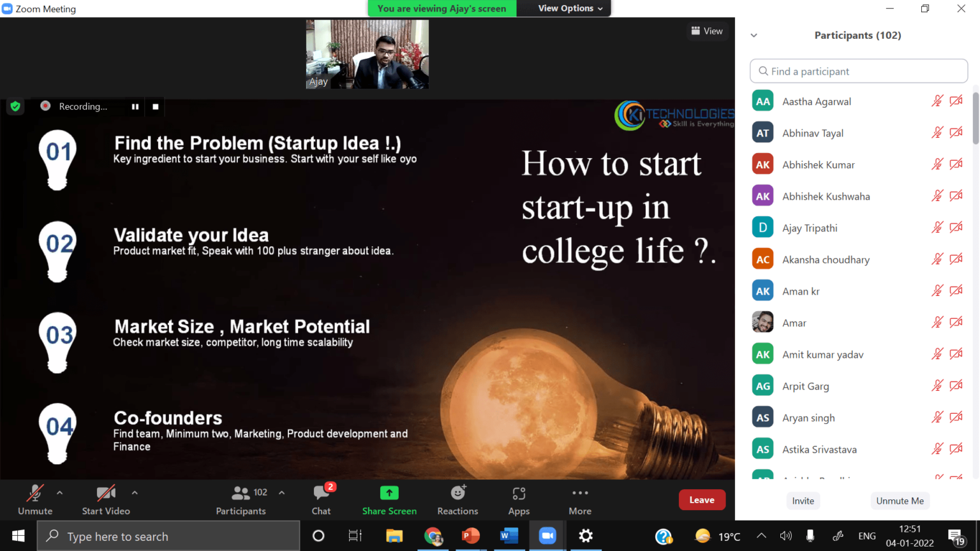980x551 pixels.
Task: Collapse the Participants panel chevron
Action: tap(754, 36)
